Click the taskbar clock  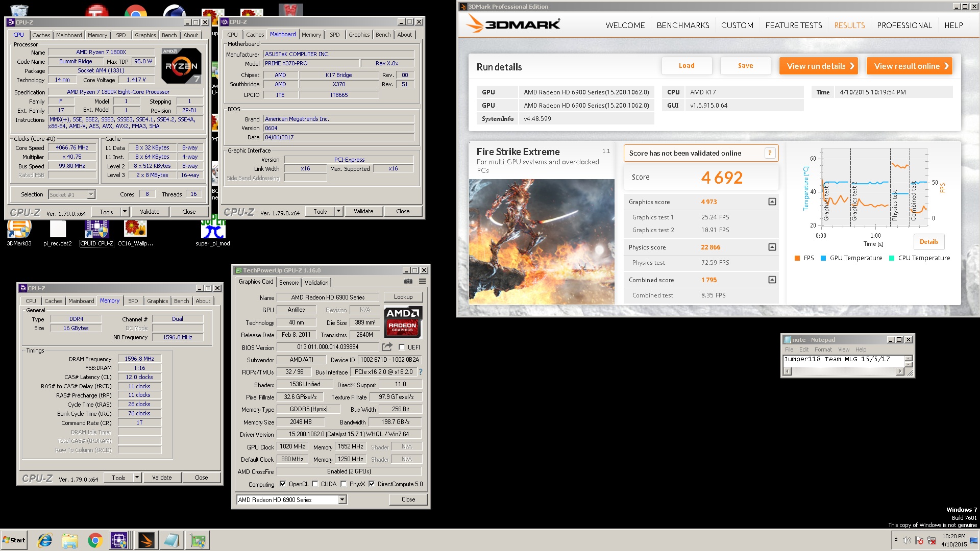[953, 540]
